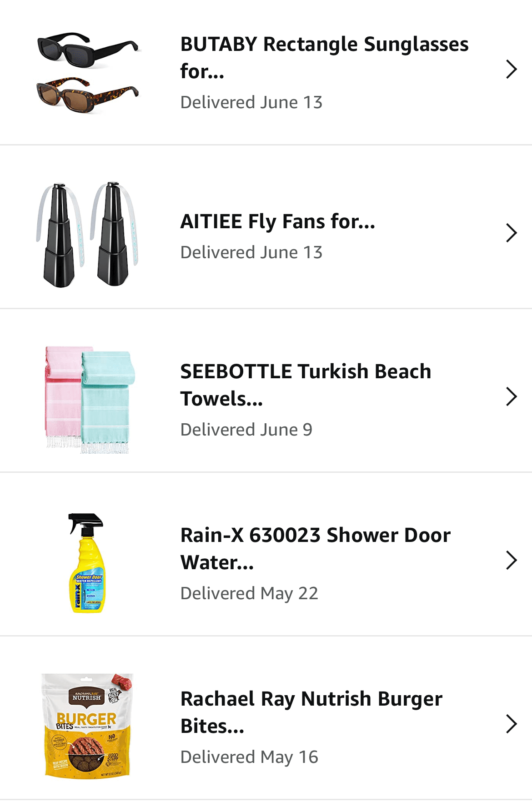The image size is (532, 807).
Task: Tap the AITIEE Fly Fans product thumbnail
Action: pyautogui.click(x=88, y=235)
